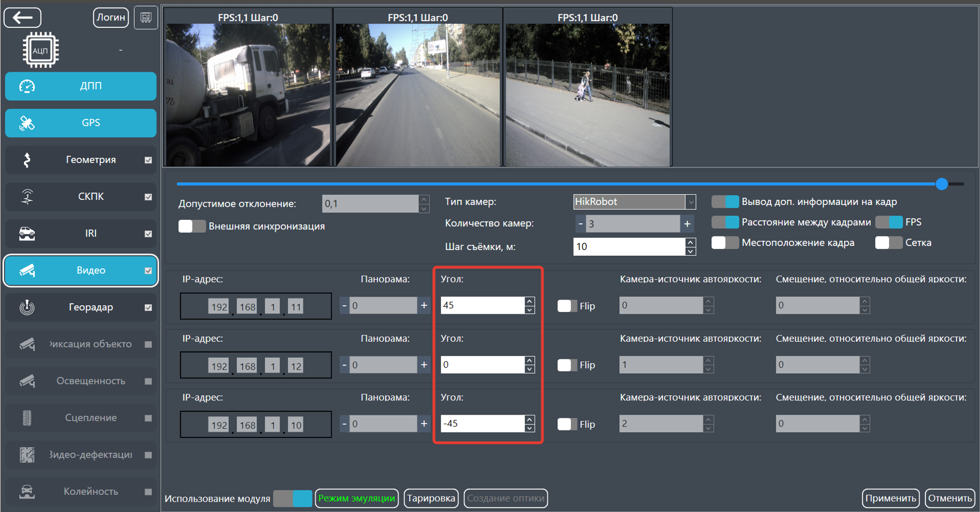Enable the Внешняя синхронизация switch
The height and width of the screenshot is (512, 980).
[x=192, y=226]
